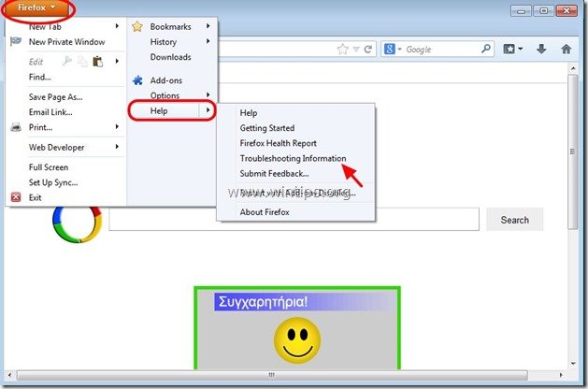Click the paste clipboard icon in Edit row
Viewport: 588px width, 389px height.
point(97,61)
